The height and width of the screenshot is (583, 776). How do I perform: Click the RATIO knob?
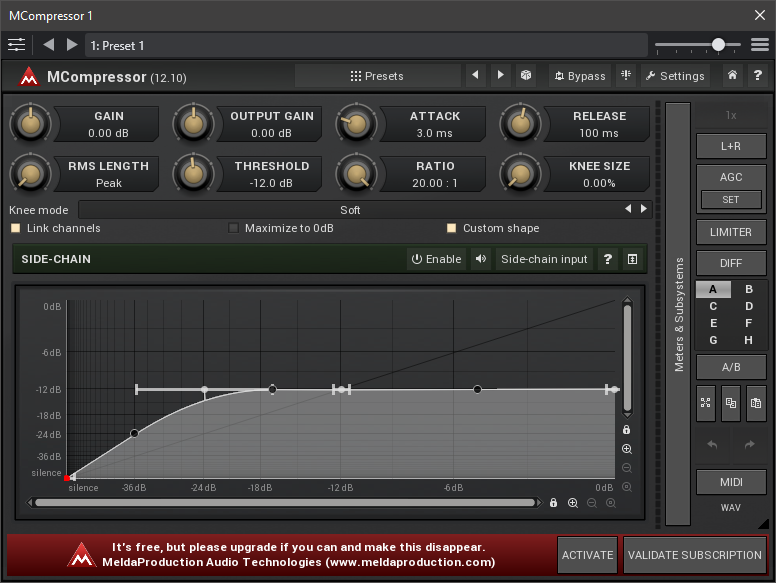356,173
